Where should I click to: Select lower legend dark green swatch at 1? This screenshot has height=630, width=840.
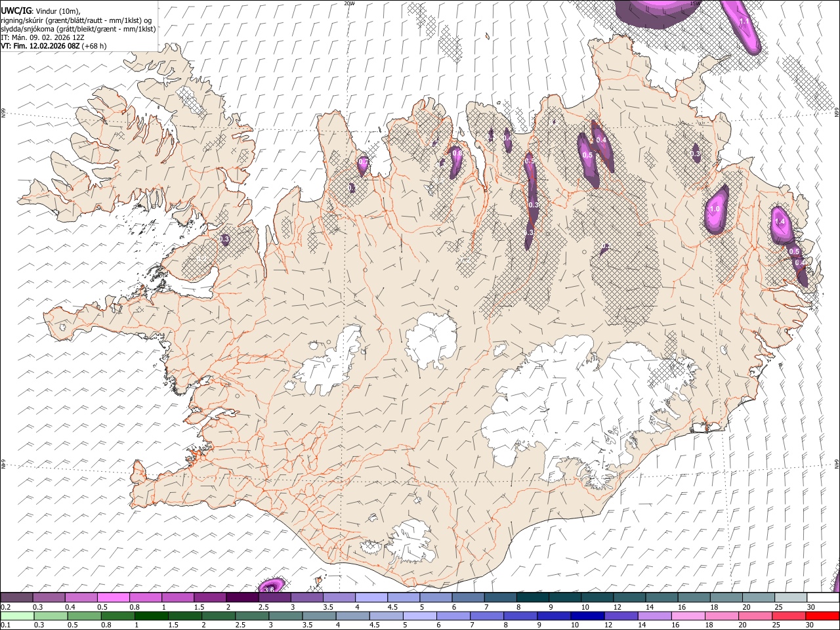point(152,616)
